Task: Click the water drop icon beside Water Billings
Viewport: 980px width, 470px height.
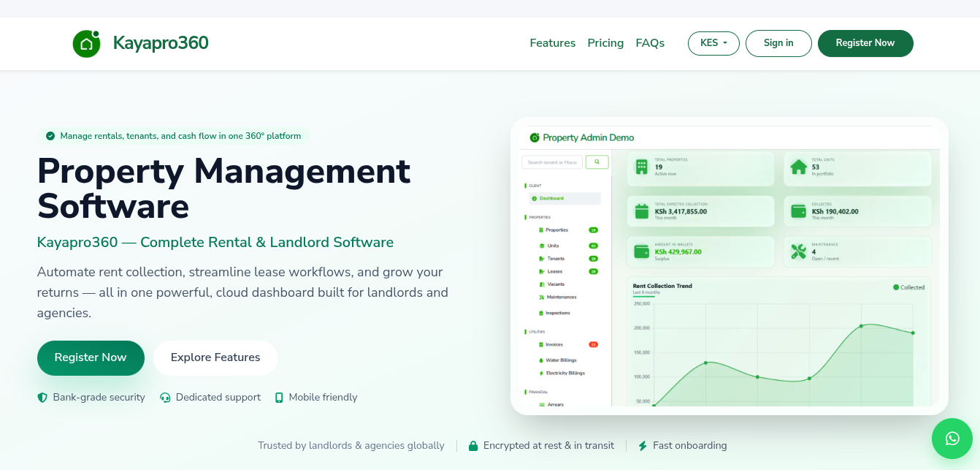Action: [x=541, y=360]
